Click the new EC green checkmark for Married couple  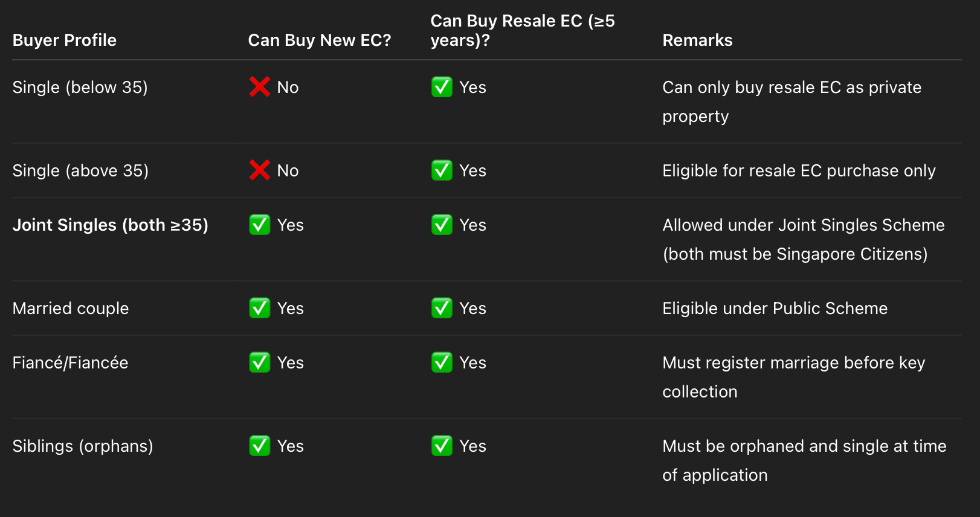click(x=260, y=308)
